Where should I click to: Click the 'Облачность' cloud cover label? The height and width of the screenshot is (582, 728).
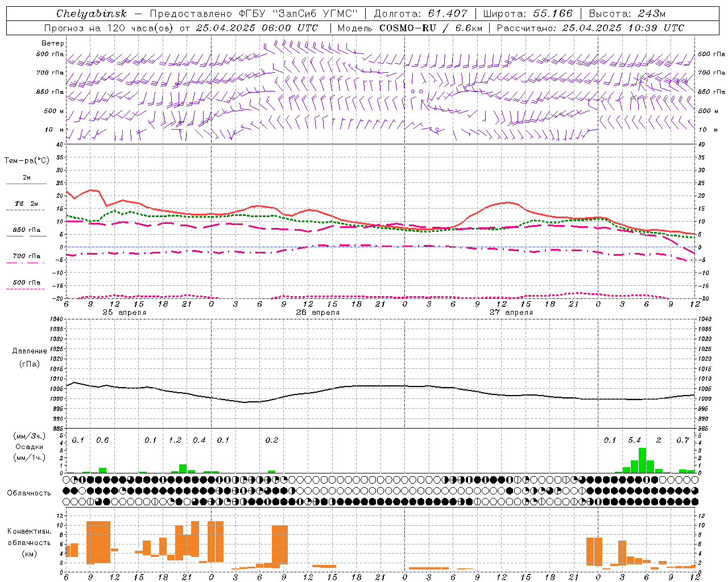[29, 493]
